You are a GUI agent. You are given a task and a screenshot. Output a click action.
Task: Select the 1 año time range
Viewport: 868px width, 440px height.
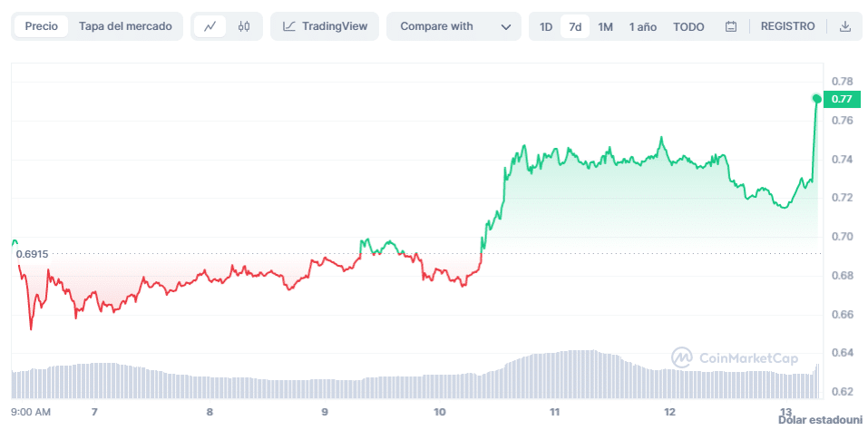[x=643, y=26]
